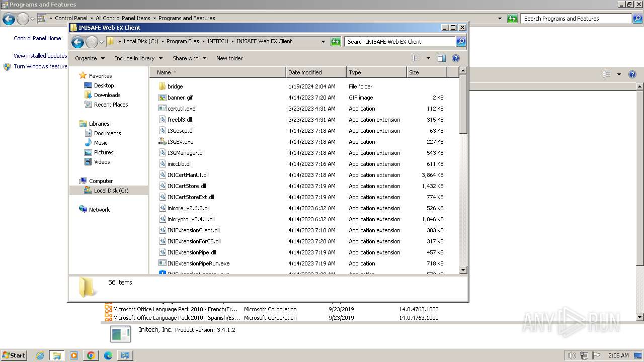Click file list scroll up arrow
Screen dimensions: 644x362
click(x=463, y=71)
